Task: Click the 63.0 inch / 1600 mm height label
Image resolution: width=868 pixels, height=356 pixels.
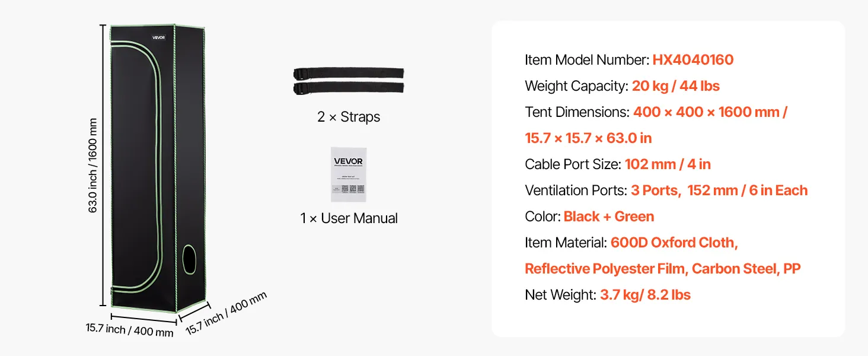Action: pos(93,166)
